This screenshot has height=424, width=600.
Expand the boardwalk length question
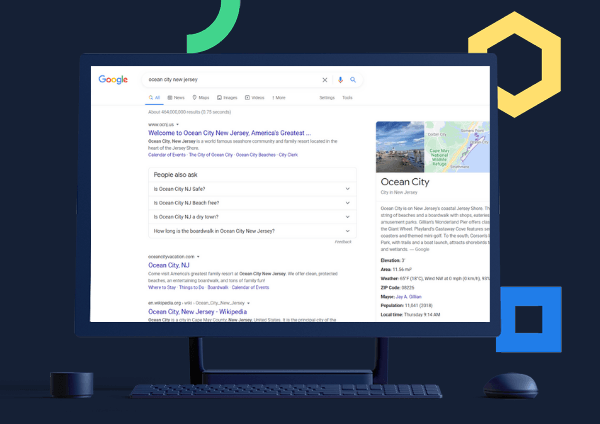[252, 231]
